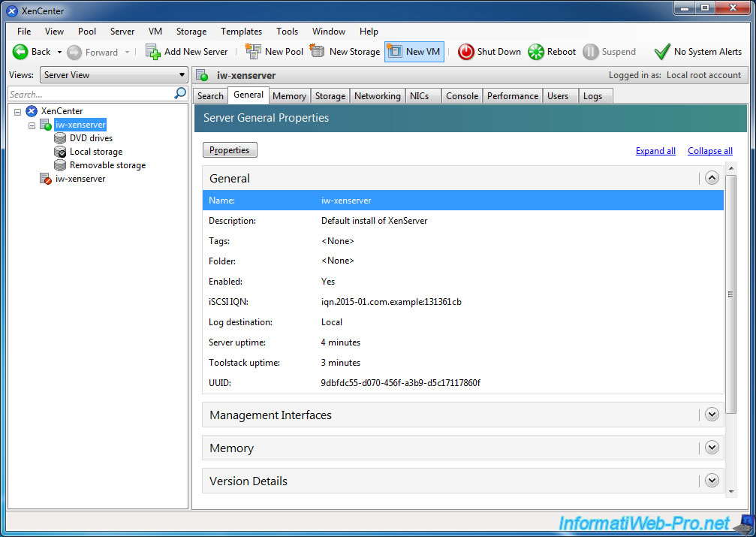
Task: Open the Window menu
Action: (x=328, y=32)
